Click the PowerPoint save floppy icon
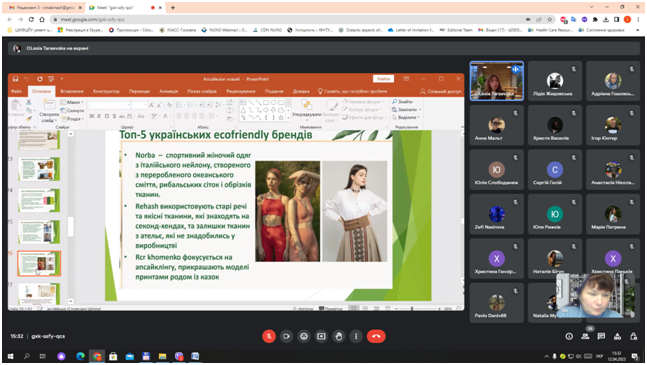This screenshot has height=365, width=647. click(15, 79)
